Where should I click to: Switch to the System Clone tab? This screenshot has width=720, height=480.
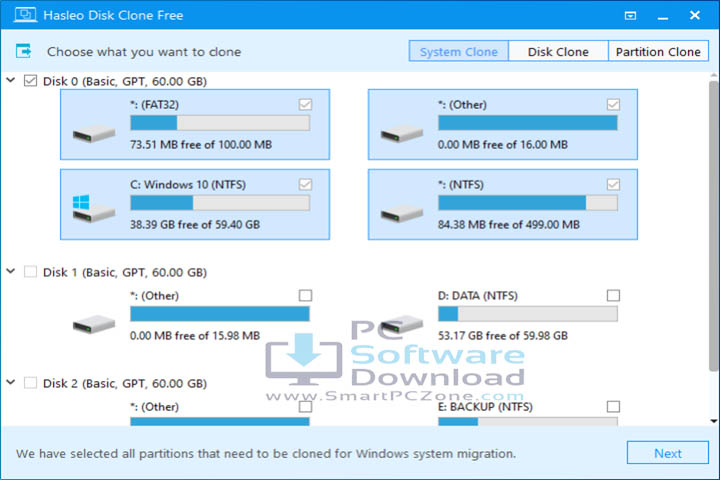click(458, 51)
